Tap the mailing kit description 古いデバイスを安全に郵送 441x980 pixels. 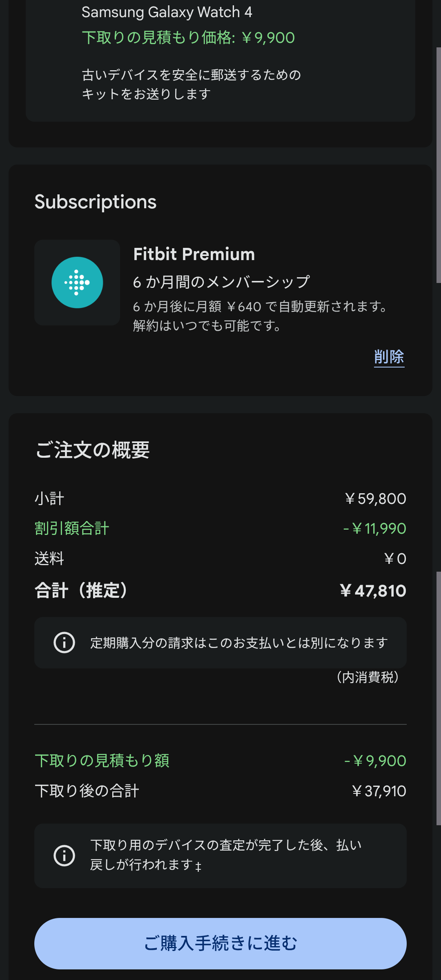191,84
